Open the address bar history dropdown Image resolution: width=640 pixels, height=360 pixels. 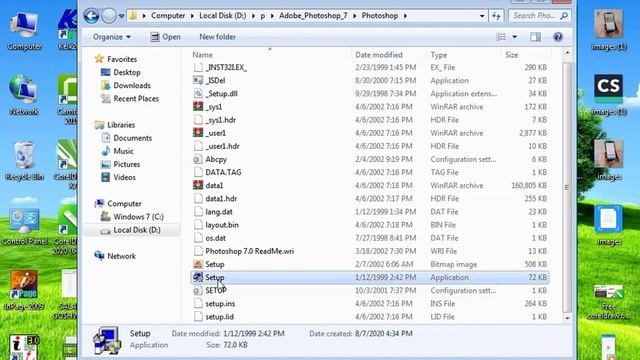tap(482, 16)
